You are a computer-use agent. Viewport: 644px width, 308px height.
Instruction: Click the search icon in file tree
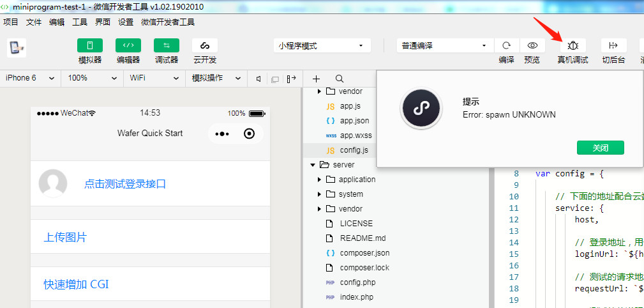pos(340,79)
